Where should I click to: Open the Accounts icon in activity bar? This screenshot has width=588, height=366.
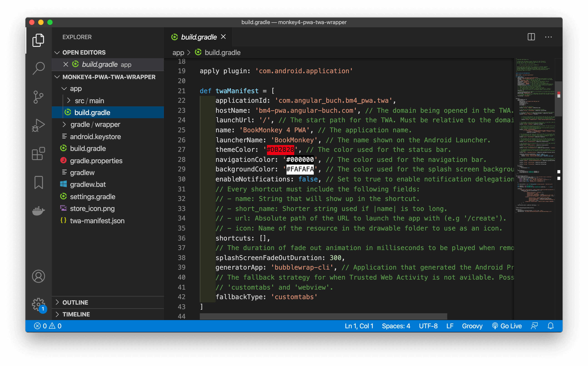(x=38, y=276)
